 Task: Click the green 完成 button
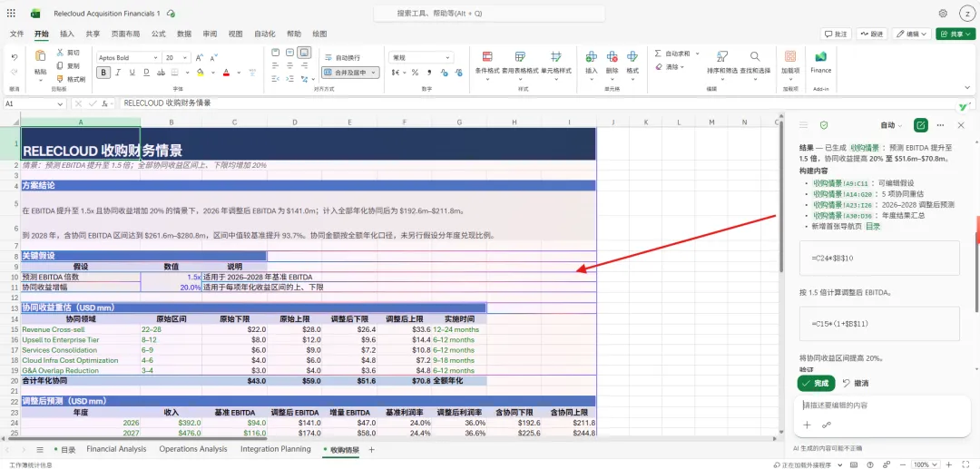click(817, 384)
